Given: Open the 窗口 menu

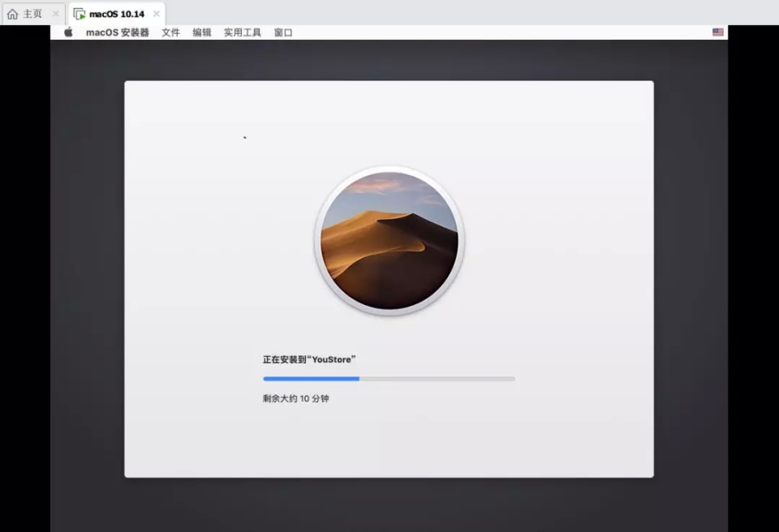Looking at the screenshot, I should pos(283,32).
